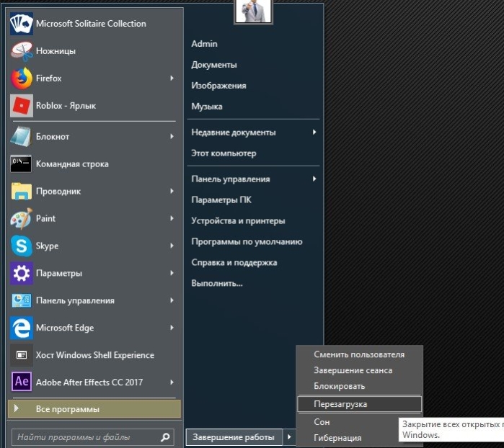Expand right-column Панель управления arrow
Screen dimensions: 504x448
(314, 179)
